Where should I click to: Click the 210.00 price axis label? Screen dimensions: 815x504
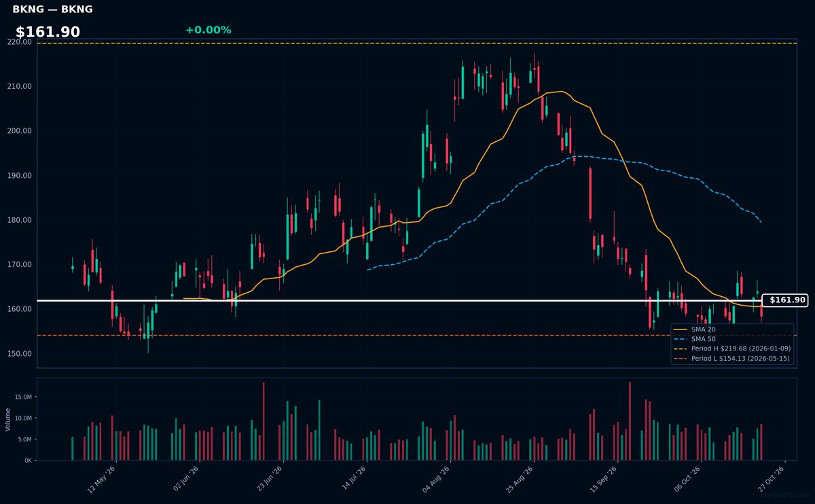pos(20,86)
